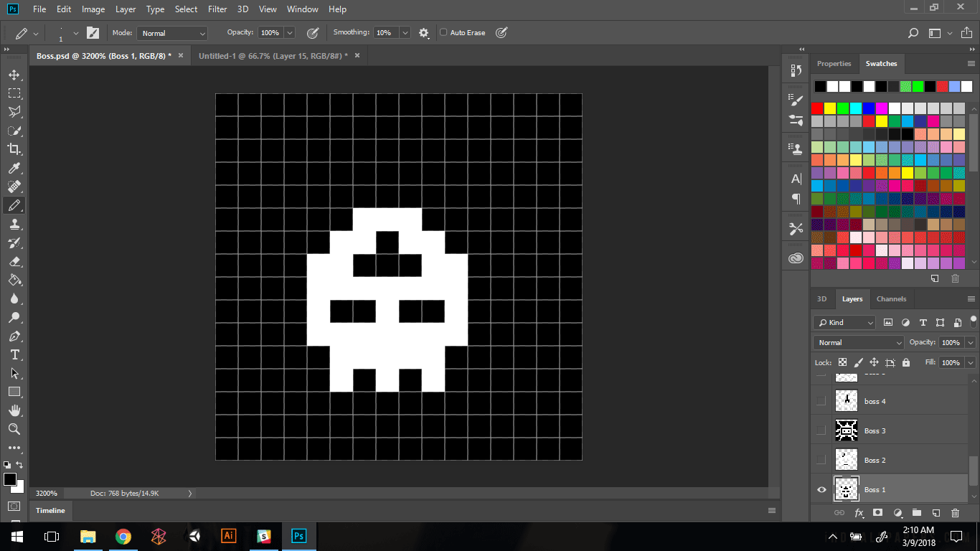Viewport: 980px width, 551px height.
Task: Switch to the Channels tab
Action: [891, 299]
